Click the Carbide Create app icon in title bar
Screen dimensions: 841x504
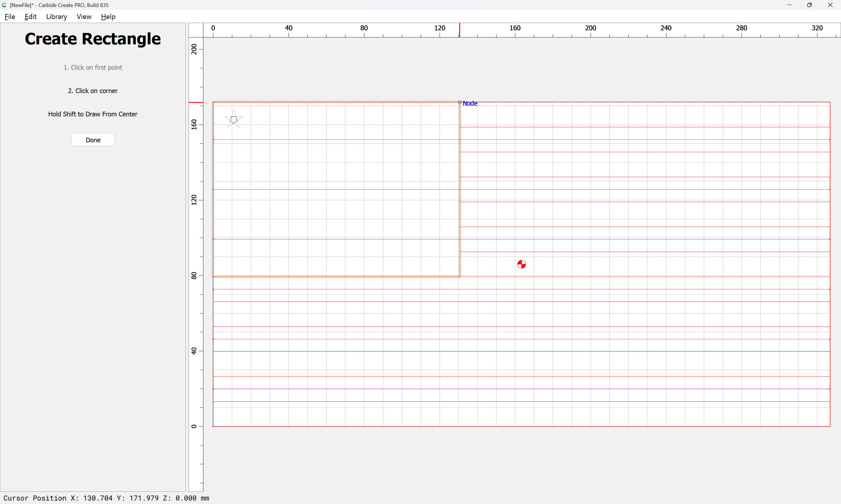pos(4,5)
